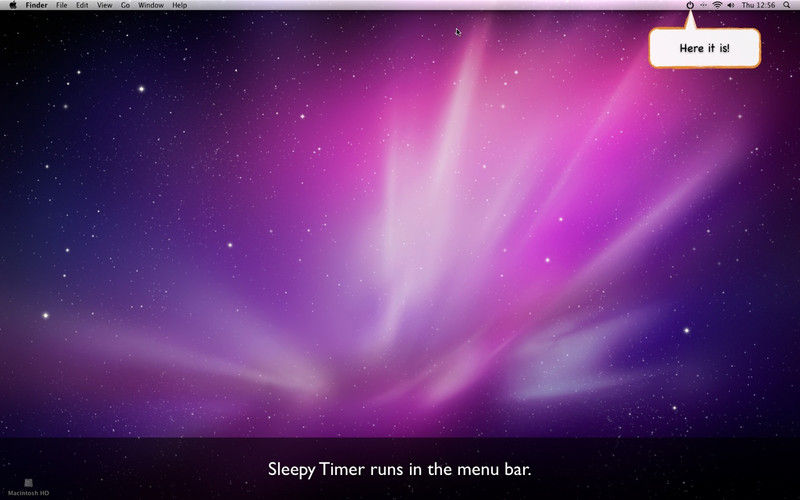Image resolution: width=800 pixels, height=500 pixels.
Task: Open the Apple menu
Action: 13,5
